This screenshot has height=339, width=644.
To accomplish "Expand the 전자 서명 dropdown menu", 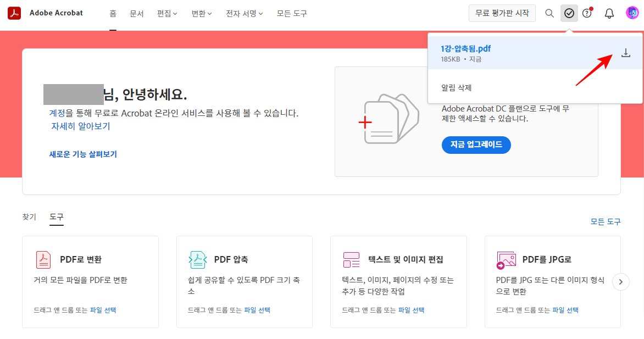I will coord(242,13).
